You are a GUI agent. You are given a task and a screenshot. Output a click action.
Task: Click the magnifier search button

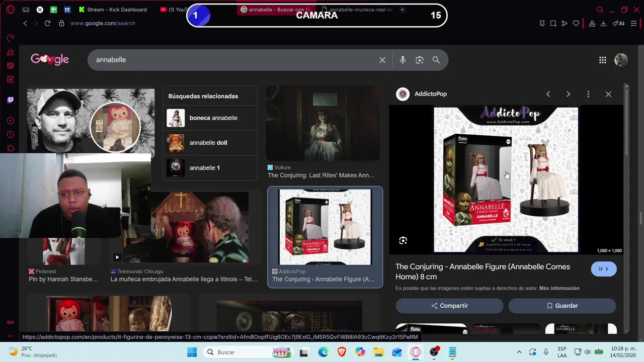point(436,60)
